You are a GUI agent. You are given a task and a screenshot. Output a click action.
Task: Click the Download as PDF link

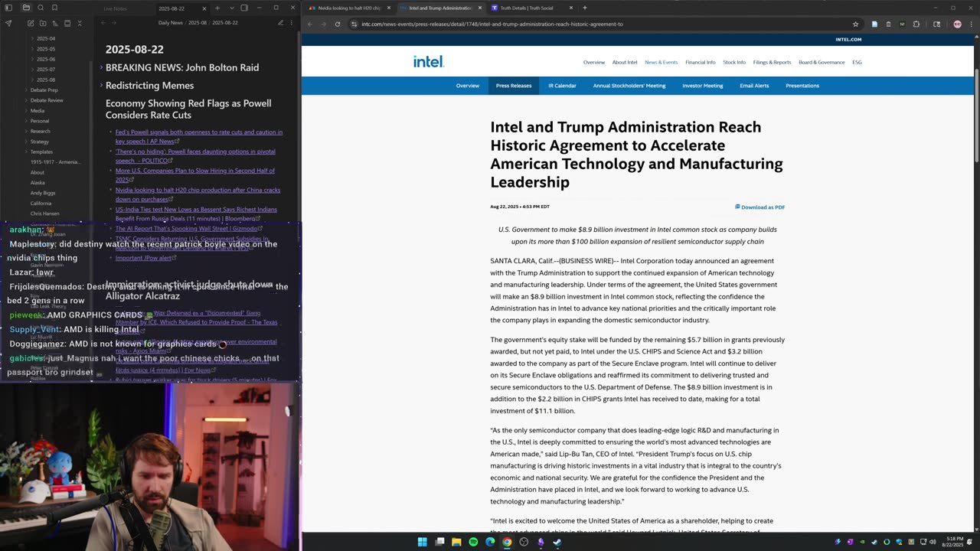click(759, 207)
